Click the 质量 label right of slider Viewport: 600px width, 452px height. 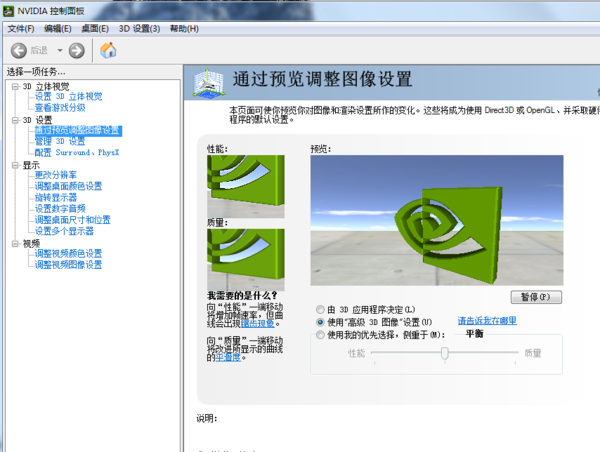click(533, 353)
